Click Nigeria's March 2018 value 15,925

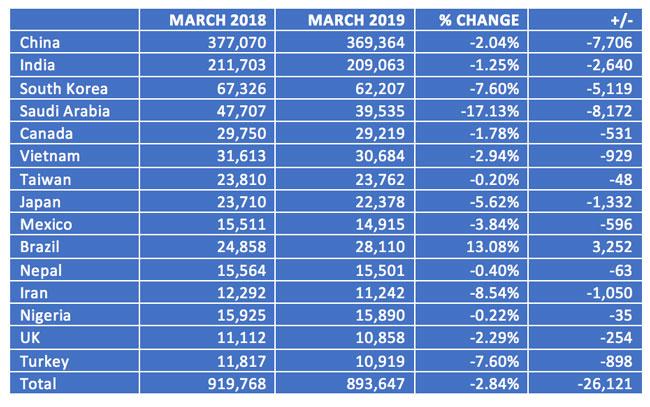click(x=207, y=315)
